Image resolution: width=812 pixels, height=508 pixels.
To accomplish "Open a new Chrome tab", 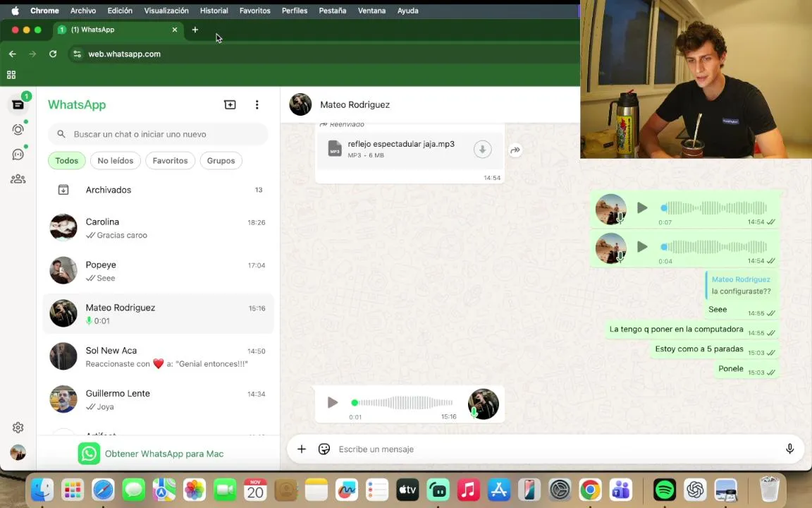I will (195, 30).
